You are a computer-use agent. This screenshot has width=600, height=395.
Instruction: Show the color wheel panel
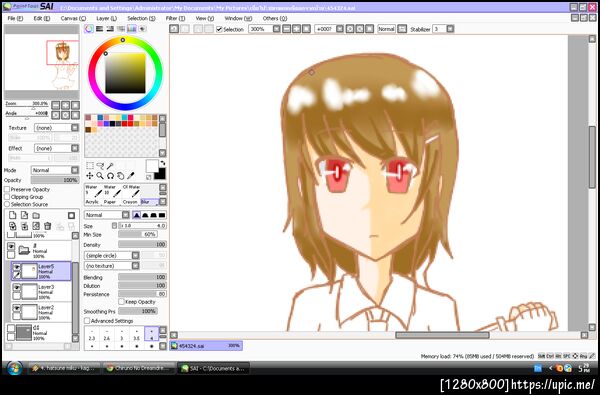click(x=89, y=29)
